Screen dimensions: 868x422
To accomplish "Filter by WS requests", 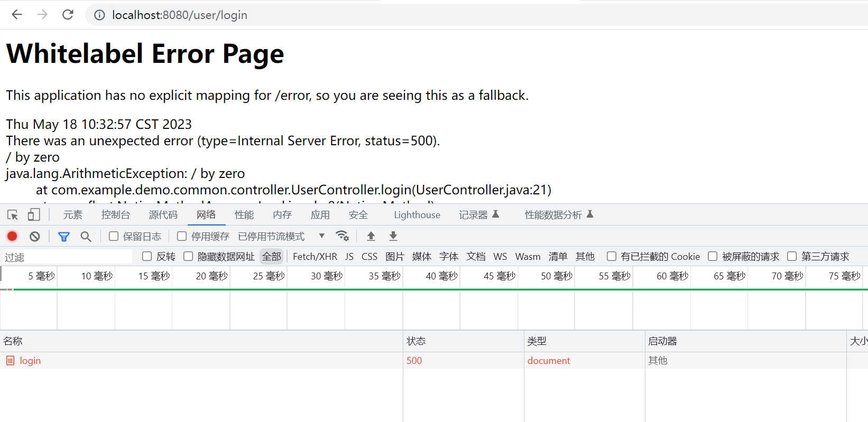I will 500,256.
